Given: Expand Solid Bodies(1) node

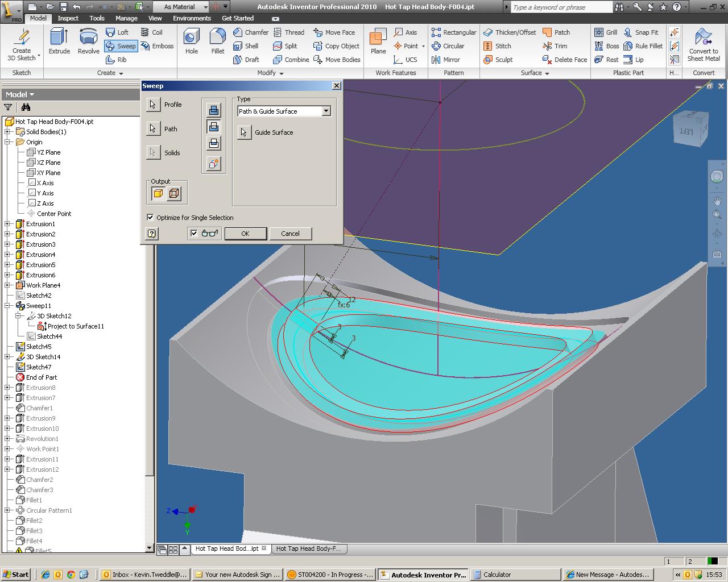Looking at the screenshot, I should coord(7,132).
